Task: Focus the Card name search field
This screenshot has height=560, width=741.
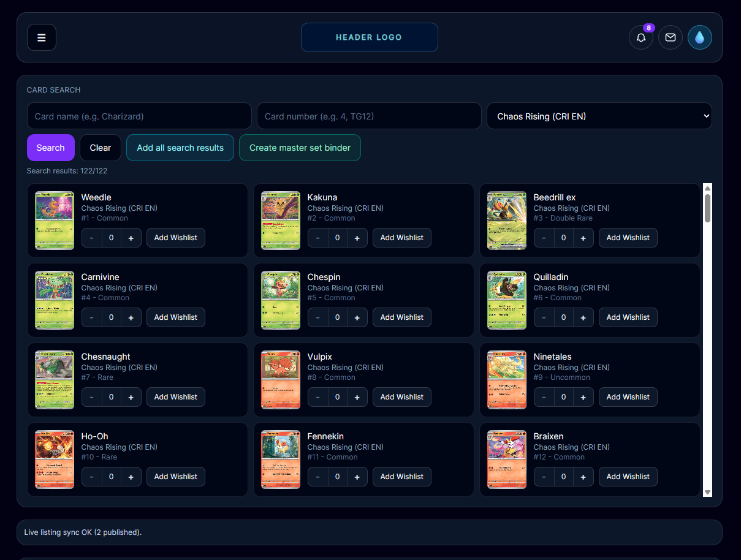Action: 139,116
